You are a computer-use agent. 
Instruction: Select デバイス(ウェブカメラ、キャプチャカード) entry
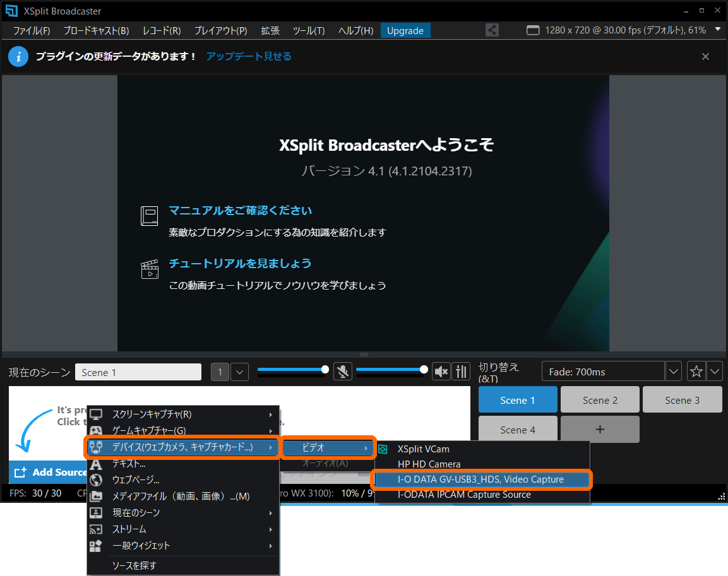click(183, 447)
